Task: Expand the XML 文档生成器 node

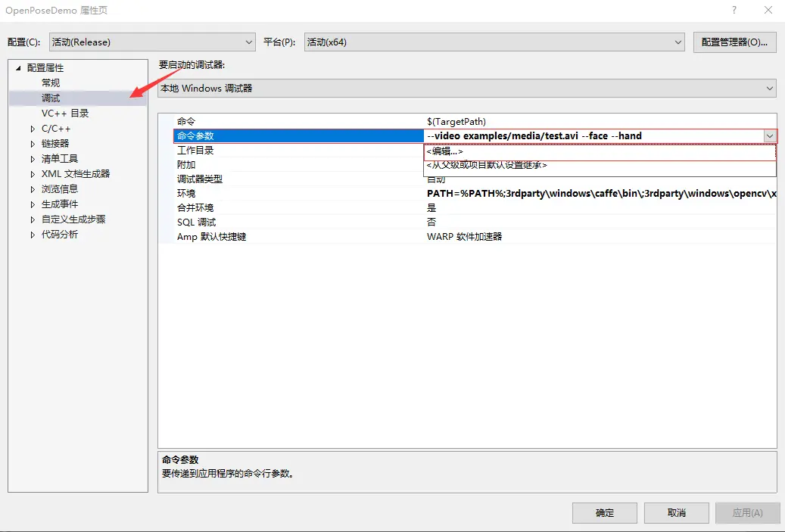Action: pos(33,174)
